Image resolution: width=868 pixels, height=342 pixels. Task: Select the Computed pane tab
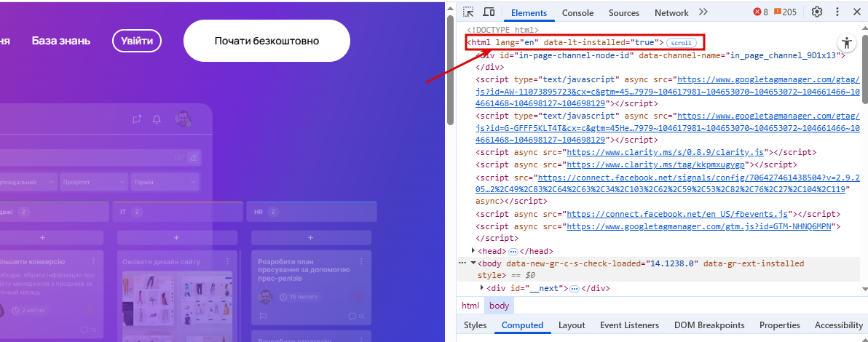(523, 325)
